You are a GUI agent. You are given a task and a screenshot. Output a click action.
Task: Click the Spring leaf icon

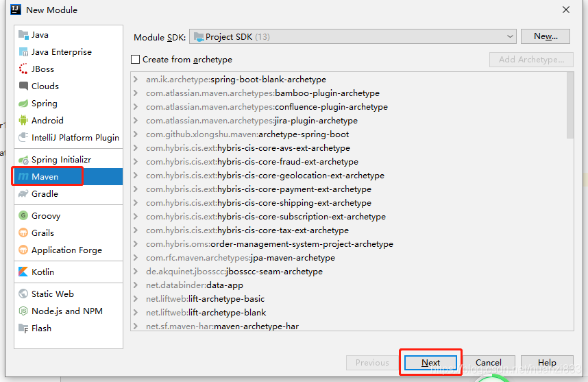(23, 103)
